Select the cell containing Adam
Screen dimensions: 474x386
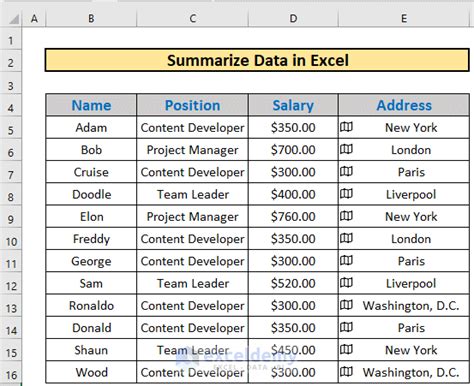pyautogui.click(x=91, y=127)
